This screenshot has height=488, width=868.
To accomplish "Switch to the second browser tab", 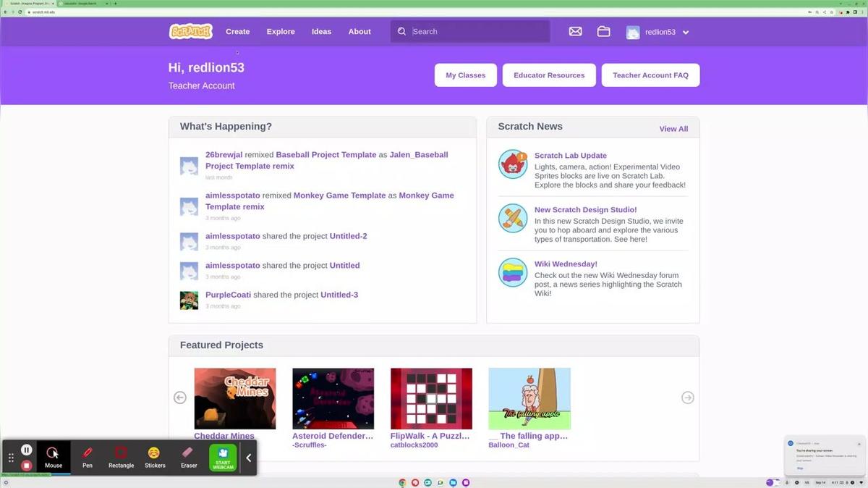I will [83, 4].
